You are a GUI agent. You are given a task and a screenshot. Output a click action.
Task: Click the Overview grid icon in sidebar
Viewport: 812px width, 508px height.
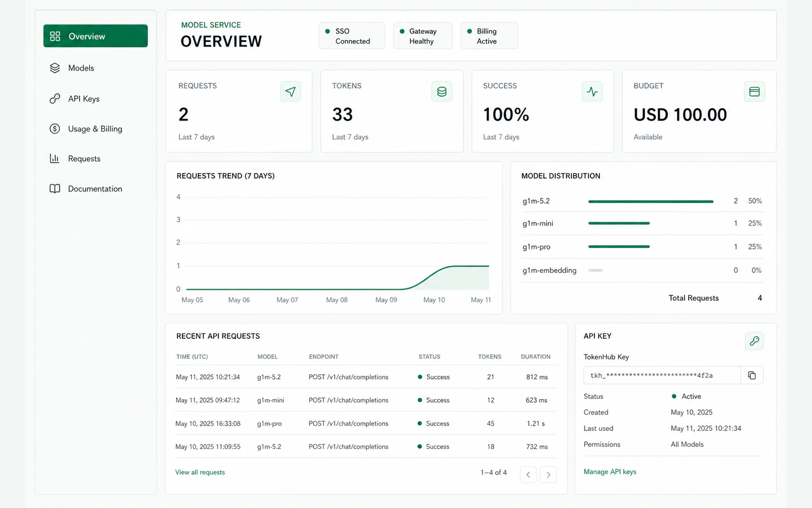(x=55, y=36)
